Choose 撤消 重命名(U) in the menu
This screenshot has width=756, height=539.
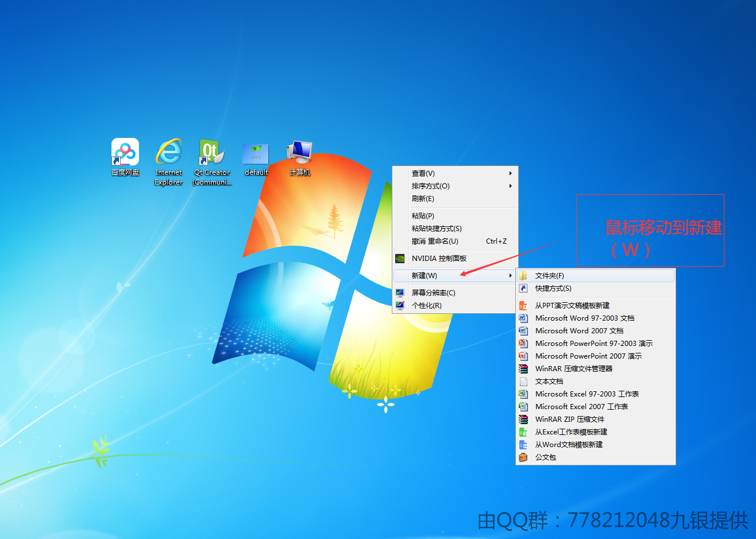coord(455,241)
